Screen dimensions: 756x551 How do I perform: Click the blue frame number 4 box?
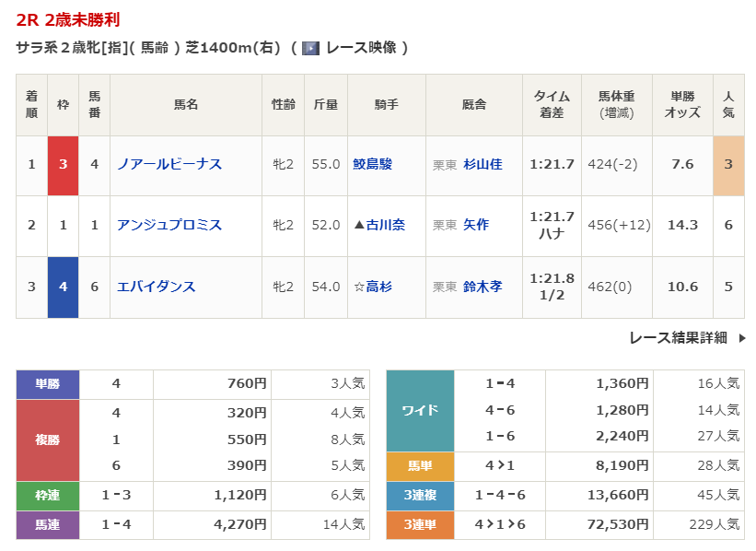pos(63,287)
